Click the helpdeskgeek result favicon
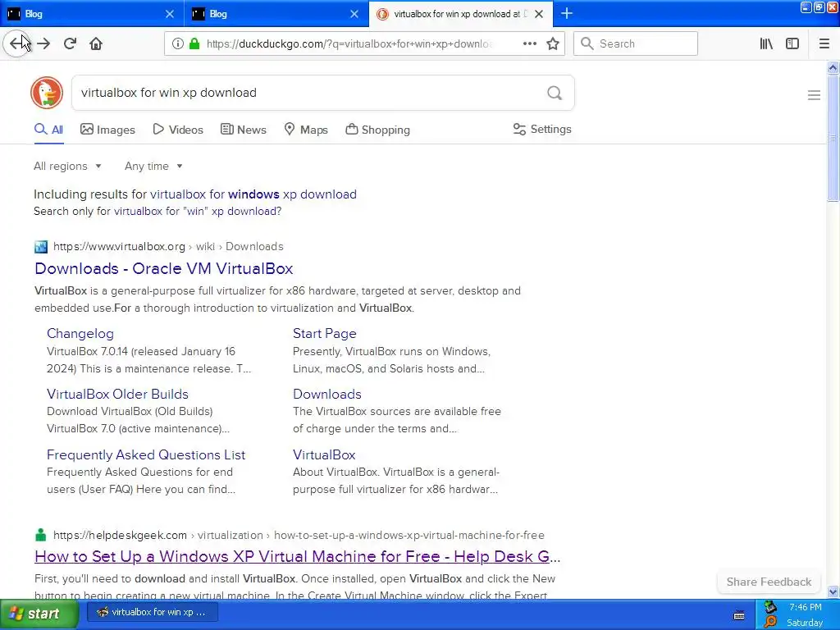 coord(41,535)
